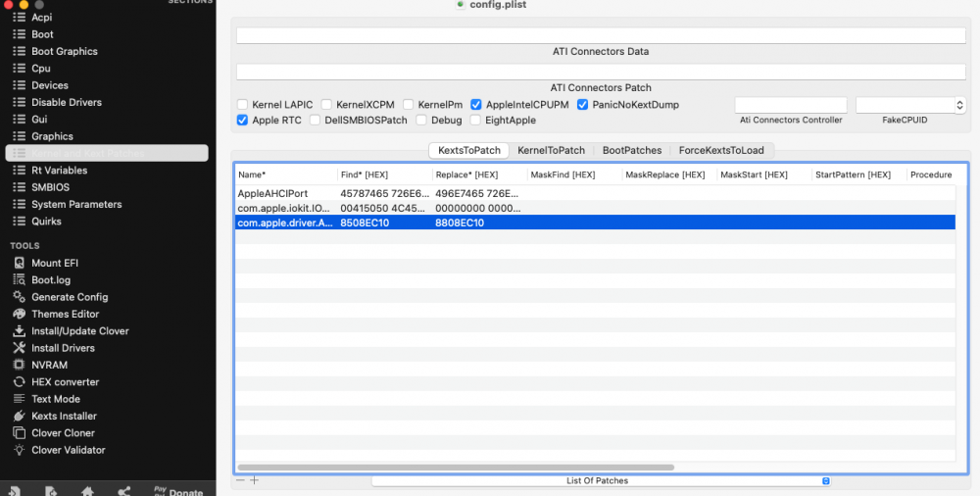The height and width of the screenshot is (496, 980).
Task: Open the ForceKextsToLoad tab
Action: 721,150
